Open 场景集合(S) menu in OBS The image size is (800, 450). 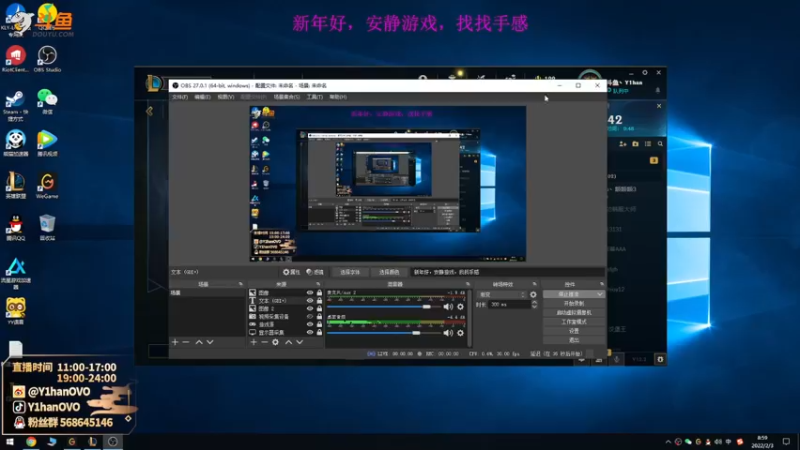point(287,97)
